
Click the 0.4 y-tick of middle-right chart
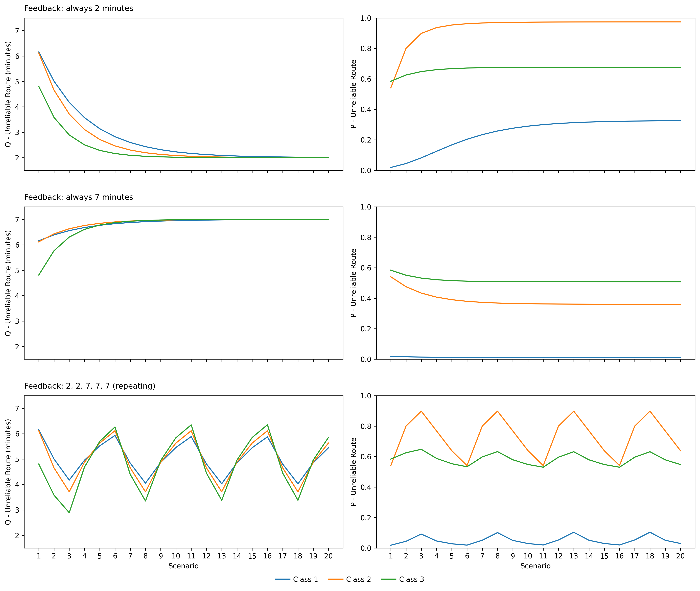pyautogui.click(x=366, y=298)
